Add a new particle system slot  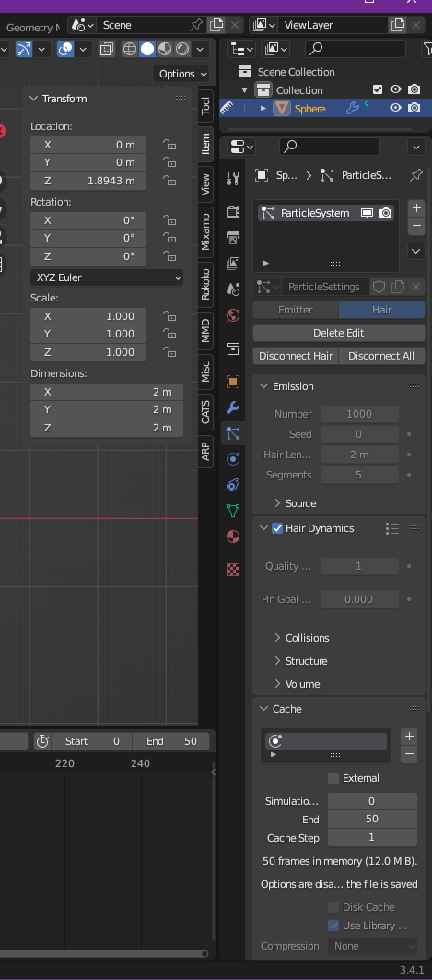(416, 208)
